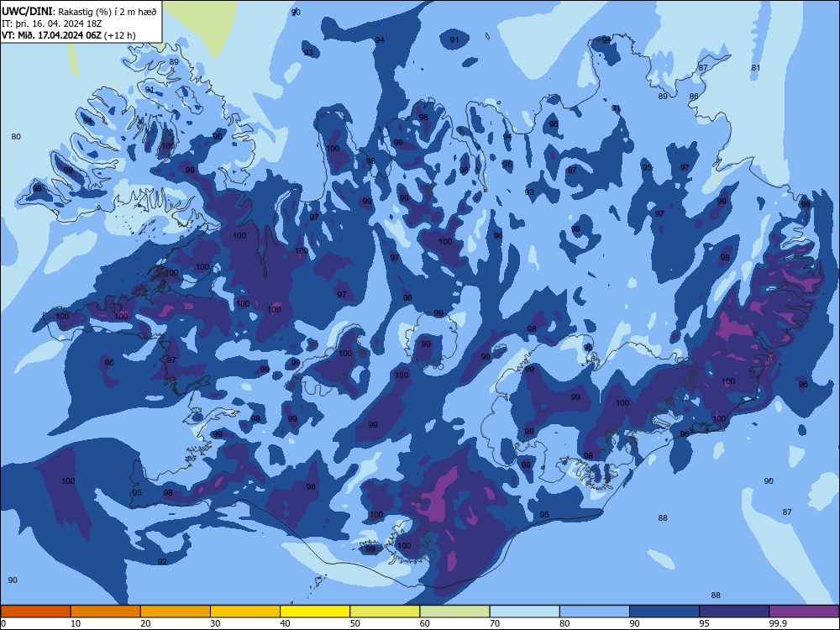
Task: Select the '70' legend tick label
Action: 495,623
